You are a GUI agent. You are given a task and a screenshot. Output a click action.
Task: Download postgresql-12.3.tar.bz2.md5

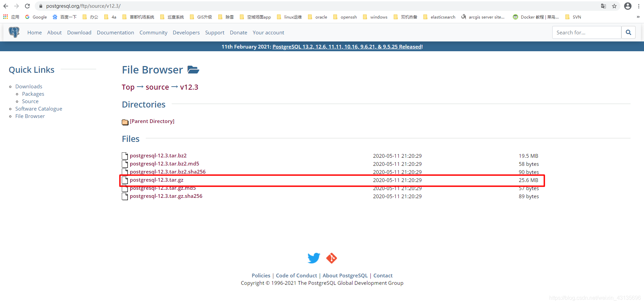click(x=164, y=164)
